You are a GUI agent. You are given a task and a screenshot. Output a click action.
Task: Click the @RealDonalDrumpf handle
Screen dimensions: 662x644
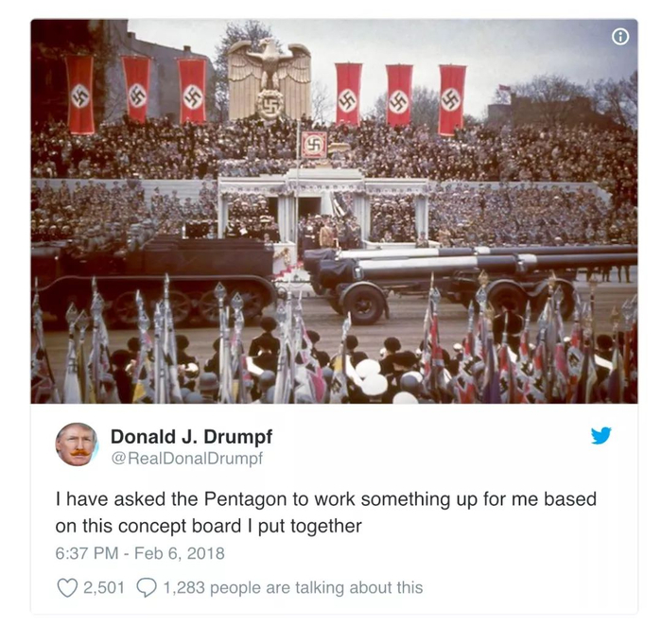(x=186, y=459)
